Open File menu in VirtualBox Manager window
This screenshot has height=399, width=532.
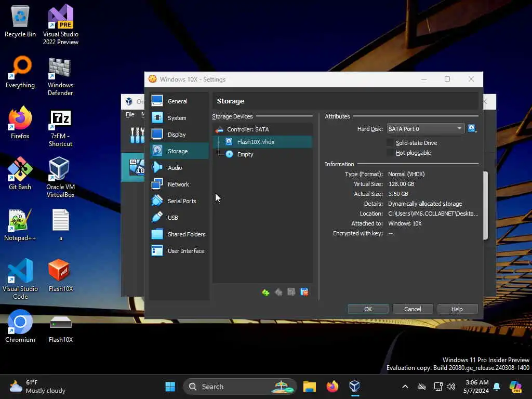130,114
